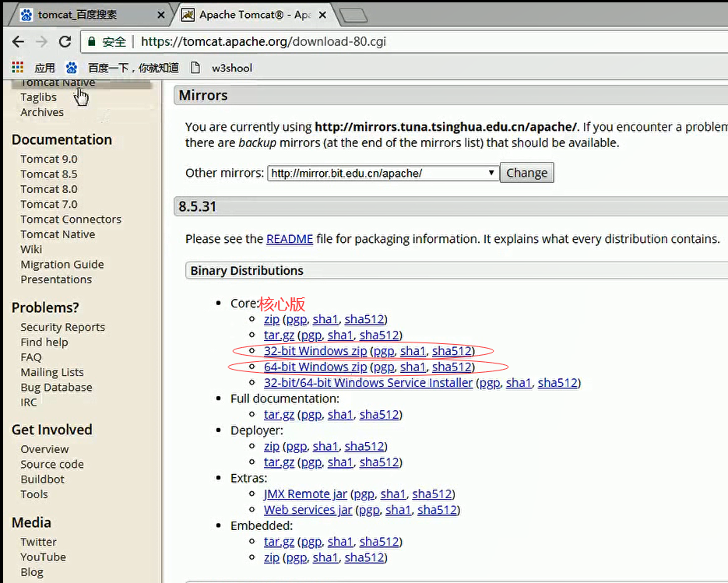Screen dimensions: 728x583
Task: Open the Migration Guide link
Action: tap(62, 265)
